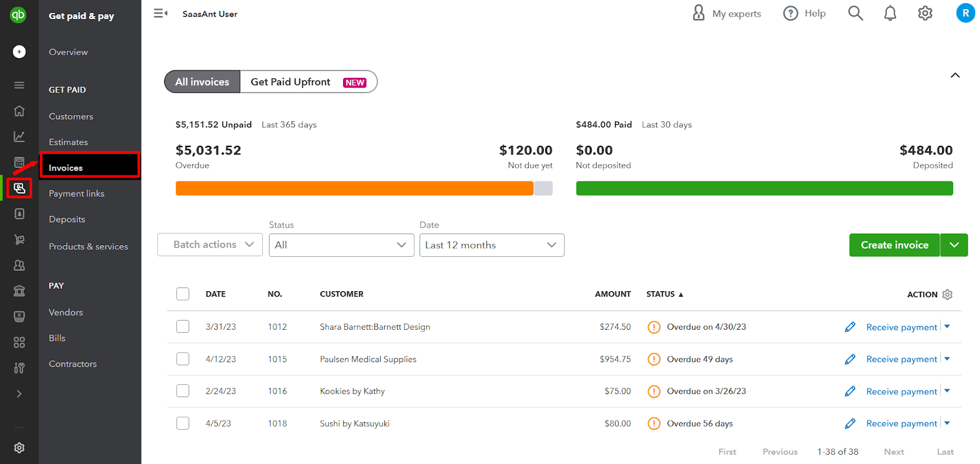Open the Batch actions dropdown

coord(210,245)
